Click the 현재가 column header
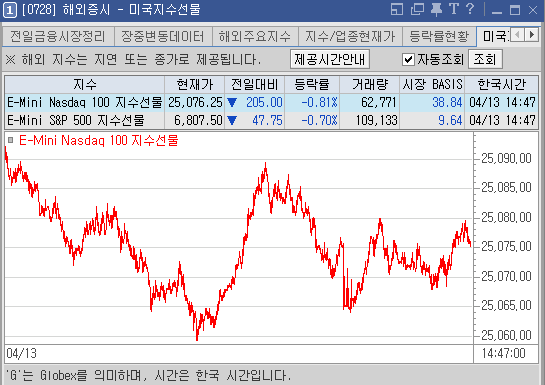The width and height of the screenshot is (545, 385). (x=195, y=84)
